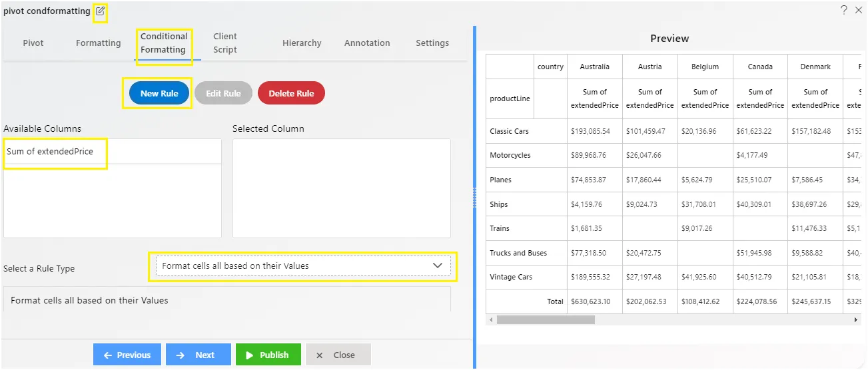Viewport: 868px width, 370px height.
Task: Click the Next button
Action: (199, 355)
